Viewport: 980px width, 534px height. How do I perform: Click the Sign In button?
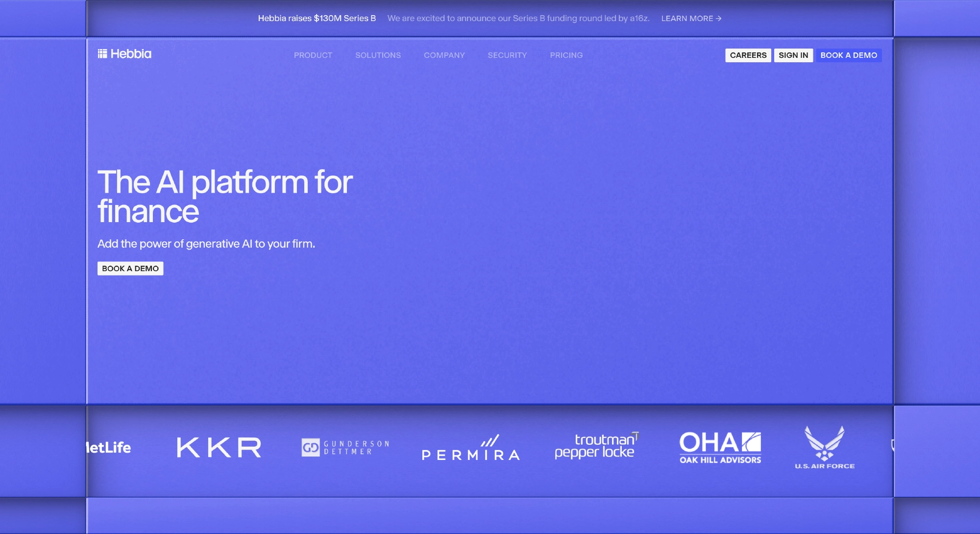793,55
